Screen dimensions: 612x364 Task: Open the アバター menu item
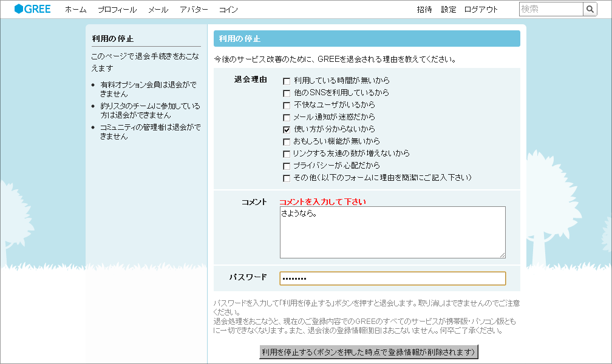tap(194, 9)
